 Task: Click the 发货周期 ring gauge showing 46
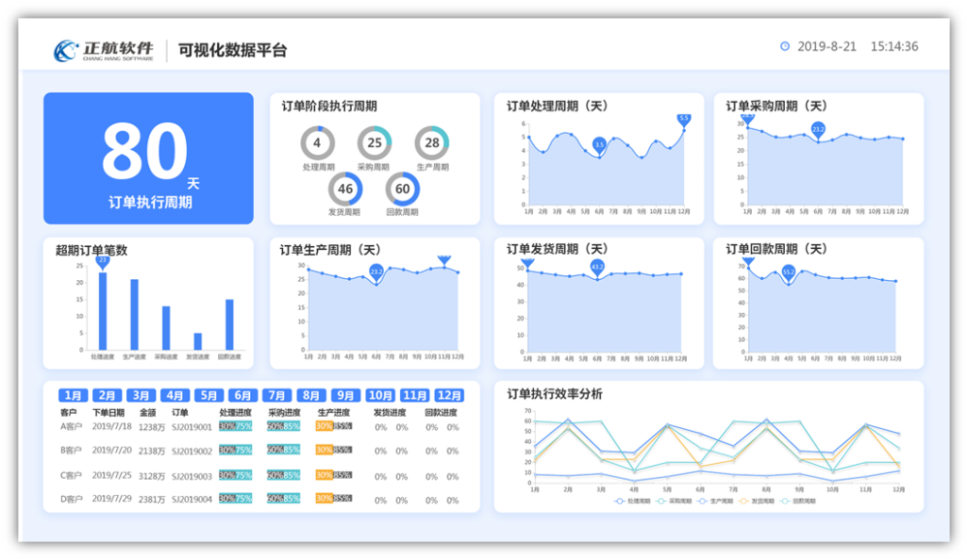point(345,189)
